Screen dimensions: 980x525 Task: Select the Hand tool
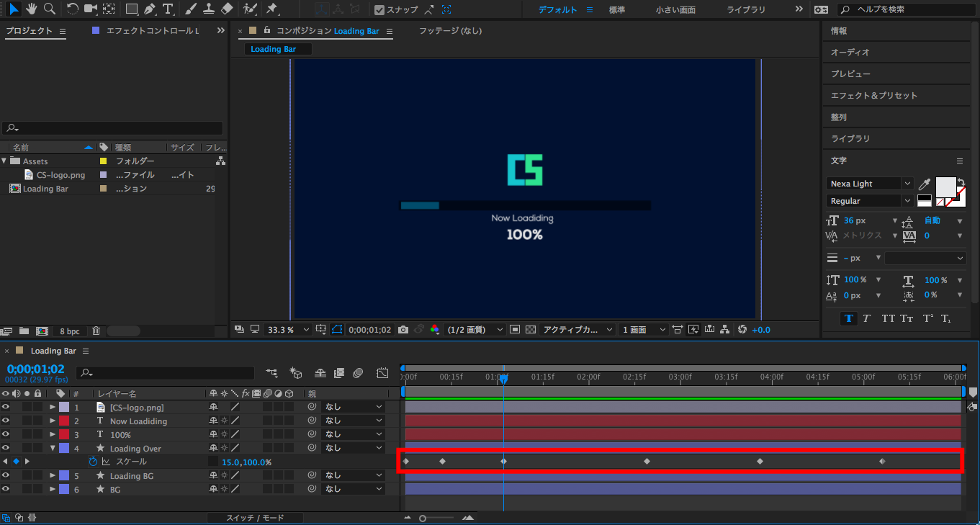(x=31, y=9)
